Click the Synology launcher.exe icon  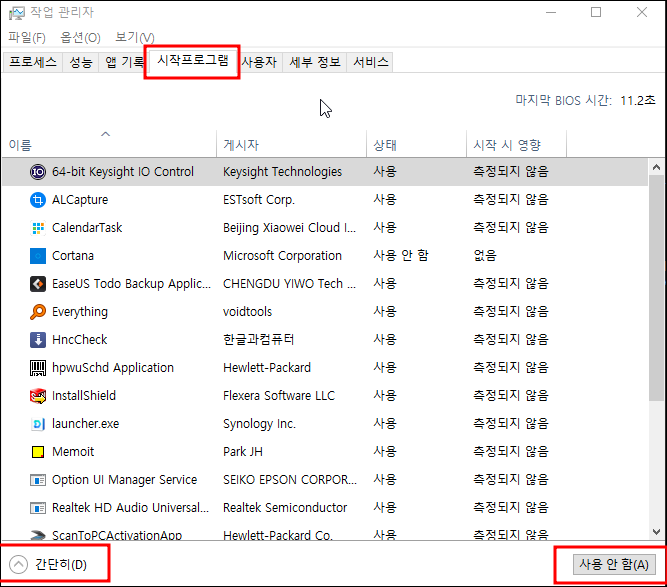(38, 424)
